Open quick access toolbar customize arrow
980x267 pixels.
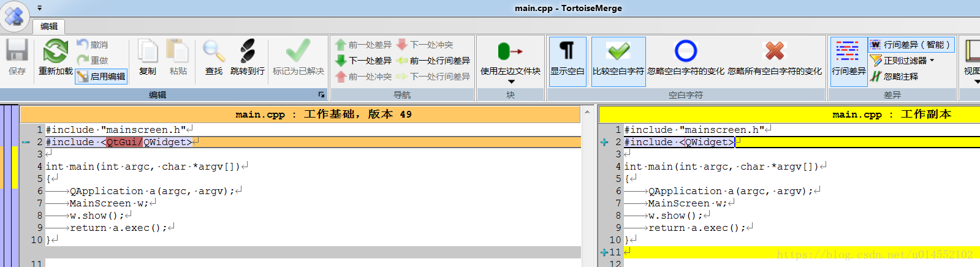(40, 8)
